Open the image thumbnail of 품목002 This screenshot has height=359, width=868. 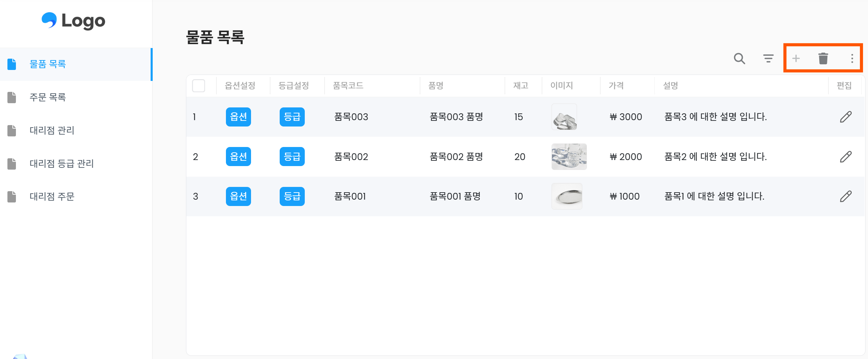pyautogui.click(x=569, y=157)
